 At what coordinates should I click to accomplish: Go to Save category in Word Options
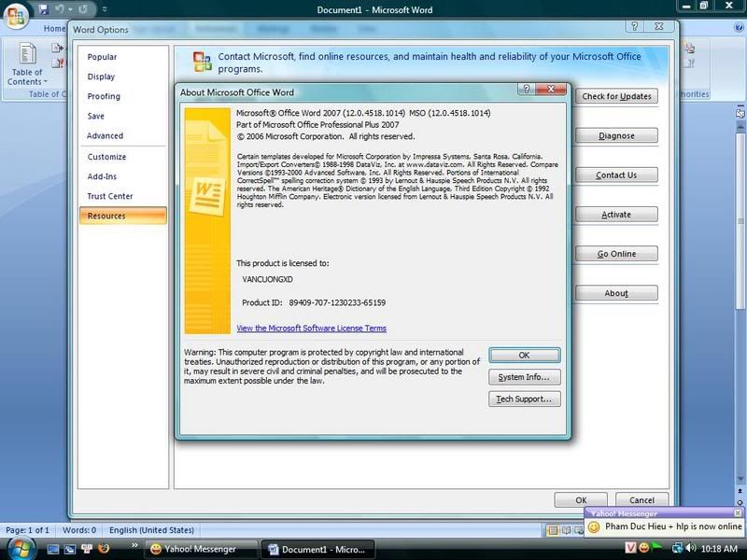96,116
